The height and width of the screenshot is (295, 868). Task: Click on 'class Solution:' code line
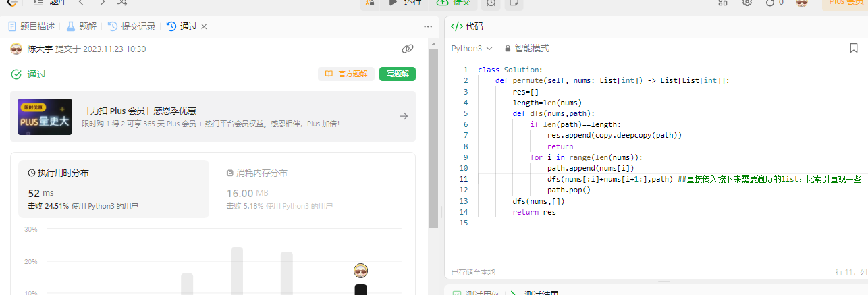click(510, 70)
